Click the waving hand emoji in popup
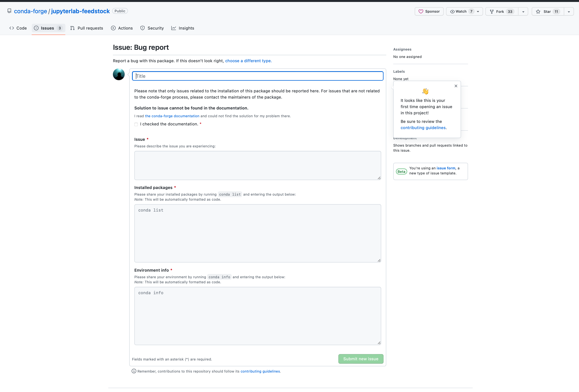Screen dimensions: 579x392 click(425, 91)
